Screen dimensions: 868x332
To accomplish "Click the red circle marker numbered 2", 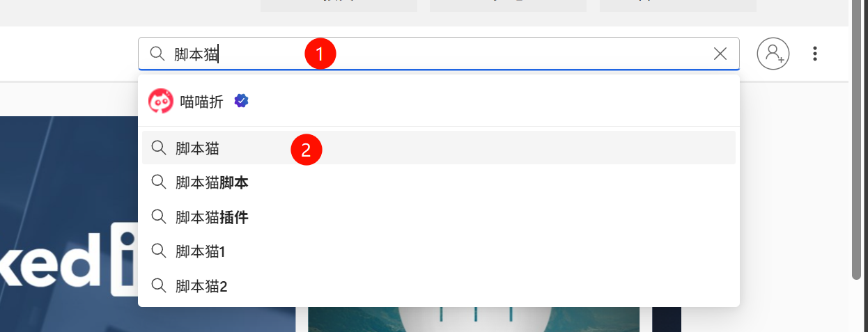I will (306, 150).
